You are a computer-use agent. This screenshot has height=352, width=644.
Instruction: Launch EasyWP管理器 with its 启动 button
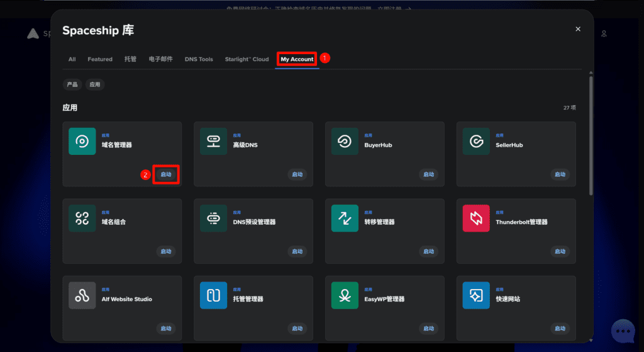[429, 328]
